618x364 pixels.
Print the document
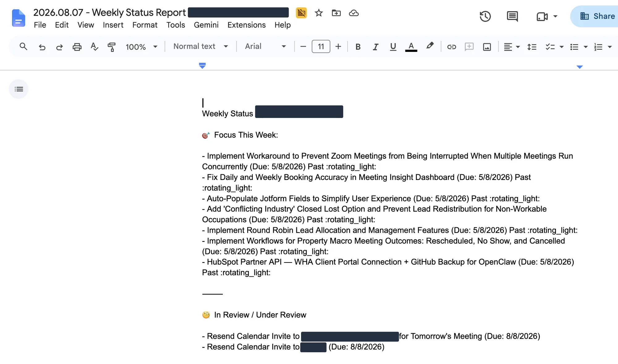pyautogui.click(x=77, y=47)
